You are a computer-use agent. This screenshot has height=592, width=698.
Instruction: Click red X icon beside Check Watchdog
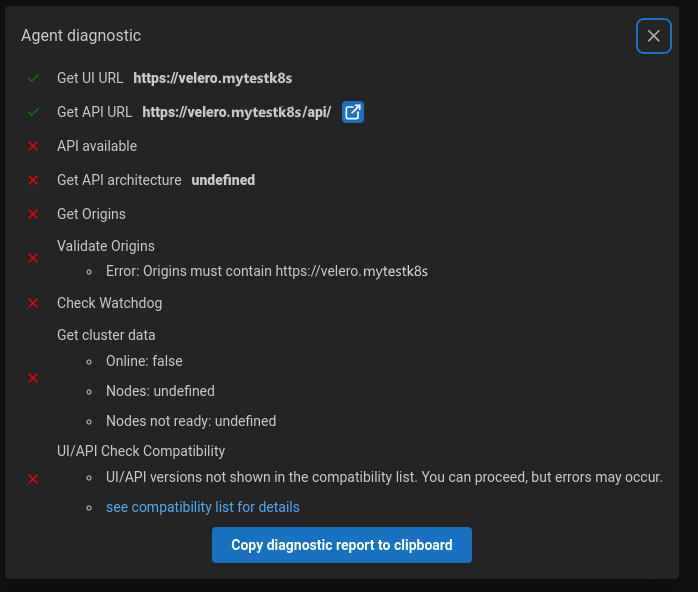(x=33, y=303)
